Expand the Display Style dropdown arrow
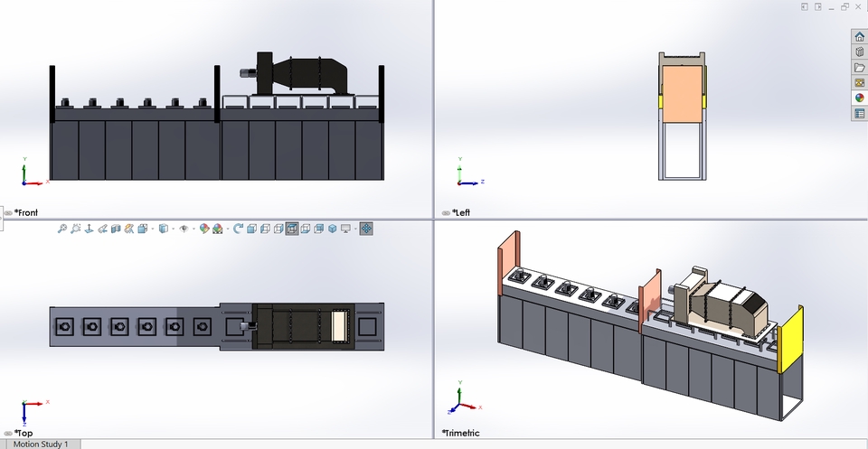868x449 pixels. pos(174,229)
